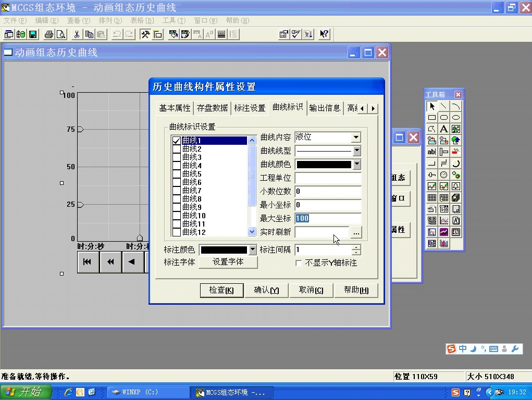Click the 确认(Y) button to confirm
Screen dimensions: 532x400
pos(266,290)
